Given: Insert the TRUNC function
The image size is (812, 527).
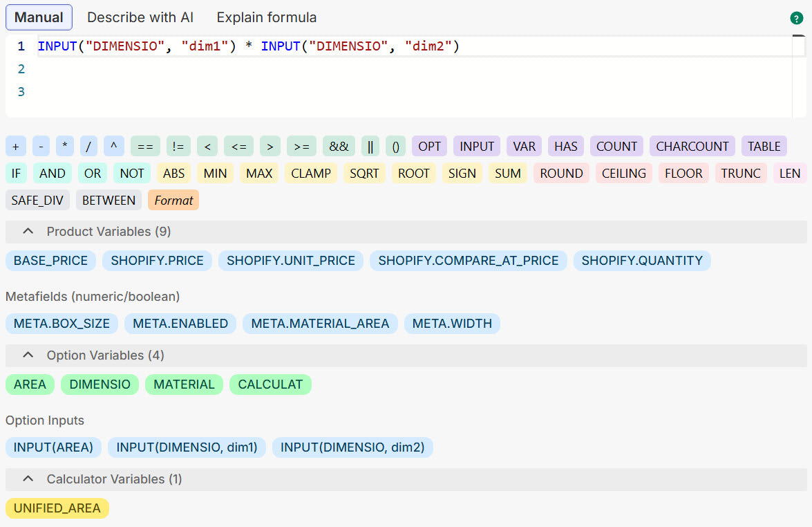Looking at the screenshot, I should [741, 174].
